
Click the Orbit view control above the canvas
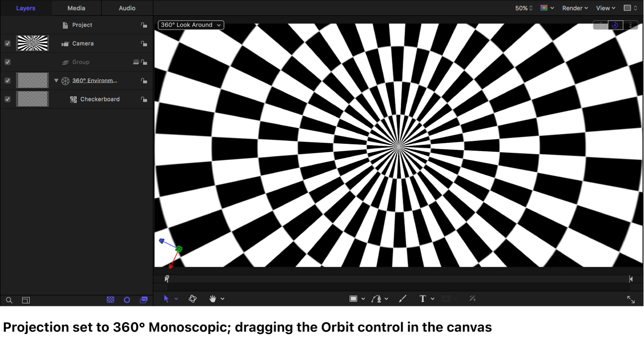[x=615, y=25]
